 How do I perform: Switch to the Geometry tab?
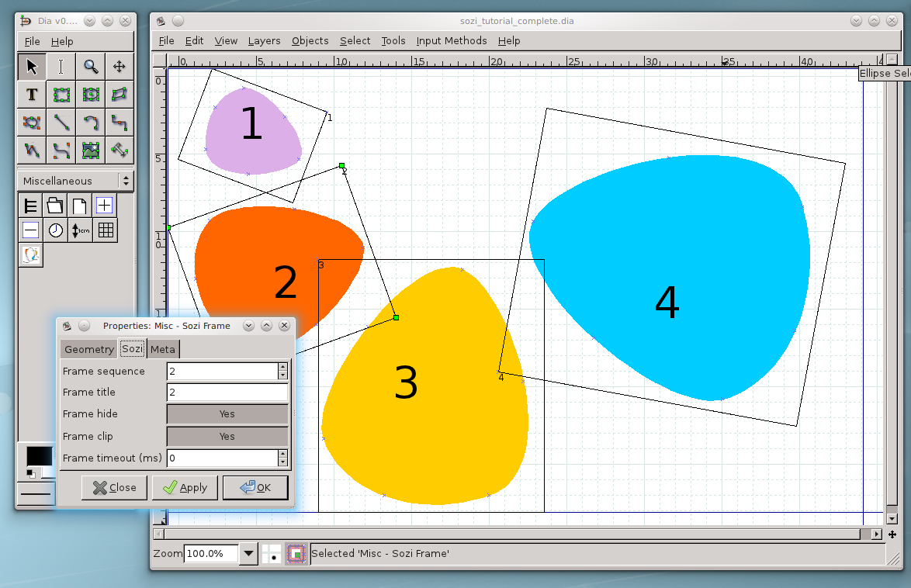(x=88, y=349)
